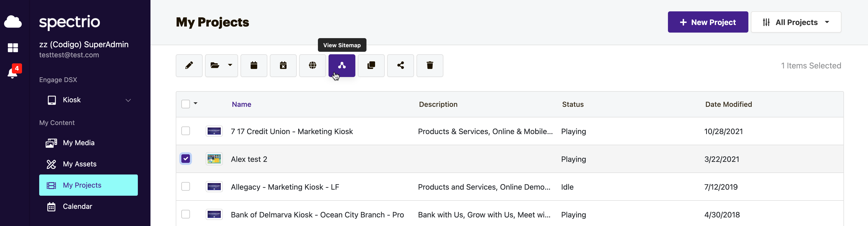Open Alex test 2 project thumbnail
Screen dimensions: 868x226
tap(214, 159)
